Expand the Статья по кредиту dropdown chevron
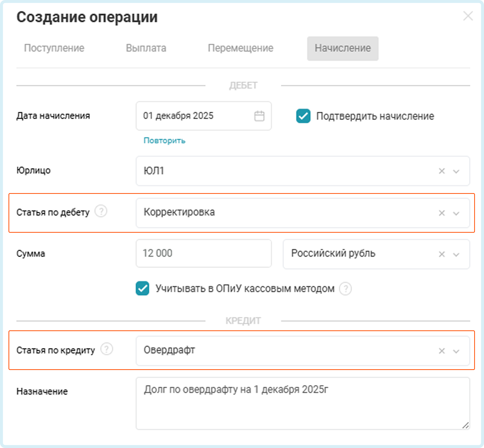The height and width of the screenshot is (448, 484). pyautogui.click(x=456, y=351)
